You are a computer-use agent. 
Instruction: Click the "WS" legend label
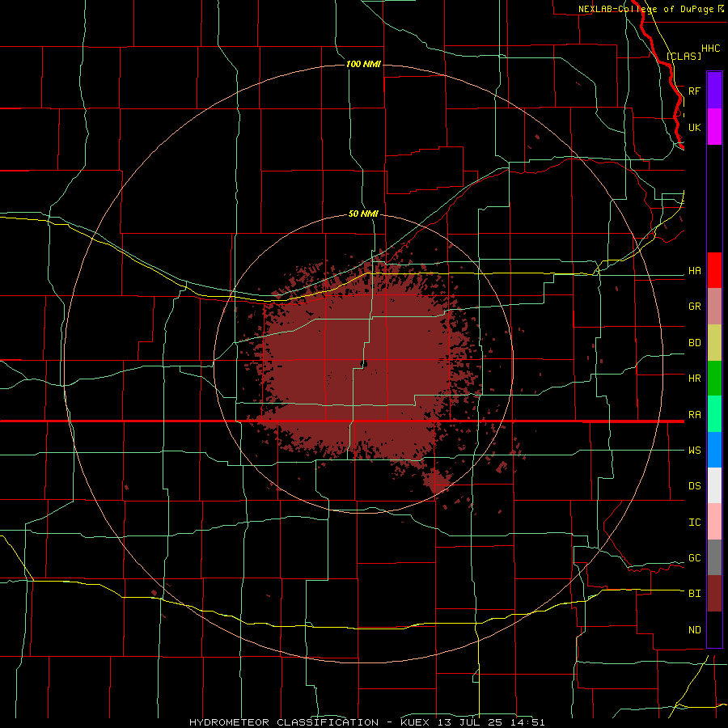[x=695, y=451]
